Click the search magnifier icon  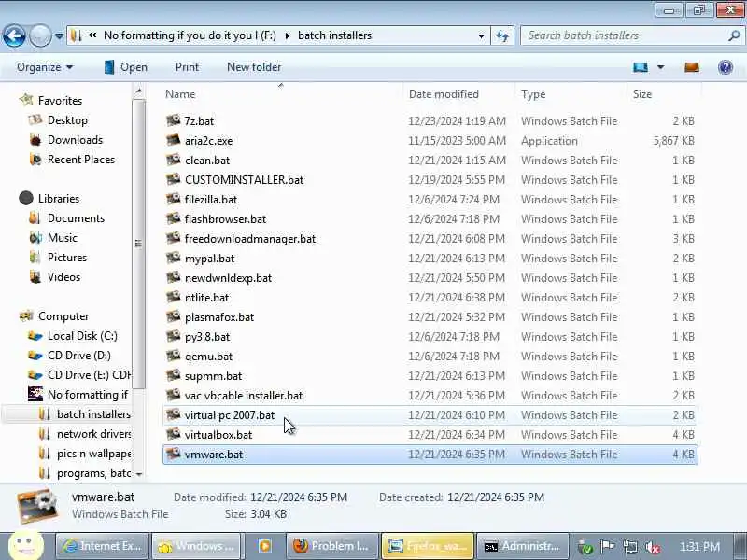tap(734, 35)
